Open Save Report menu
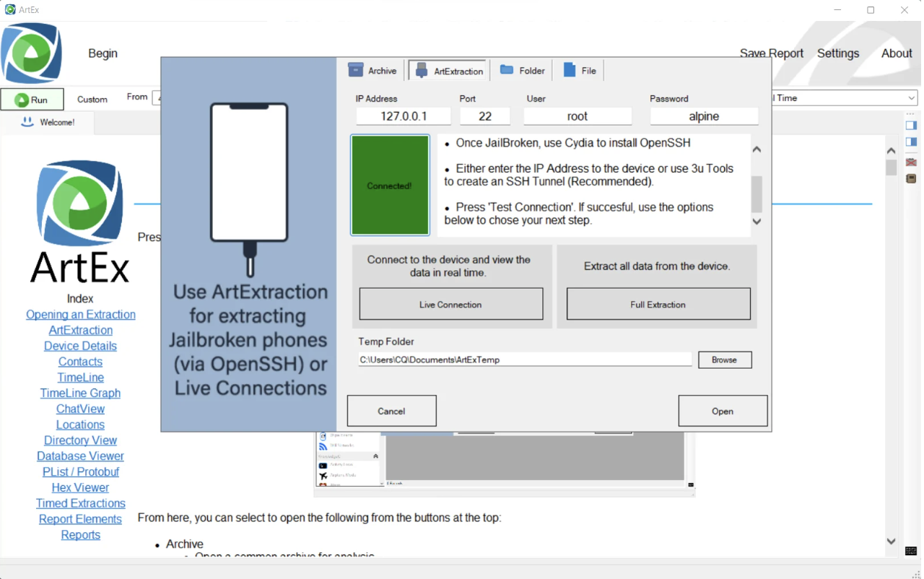Screen dimensions: 924x579 tap(772, 53)
